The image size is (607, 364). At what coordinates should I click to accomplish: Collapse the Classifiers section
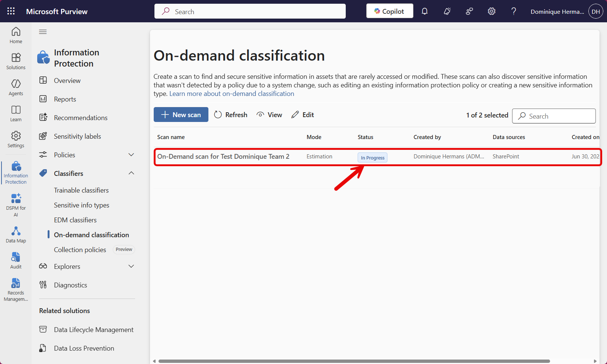click(x=131, y=173)
